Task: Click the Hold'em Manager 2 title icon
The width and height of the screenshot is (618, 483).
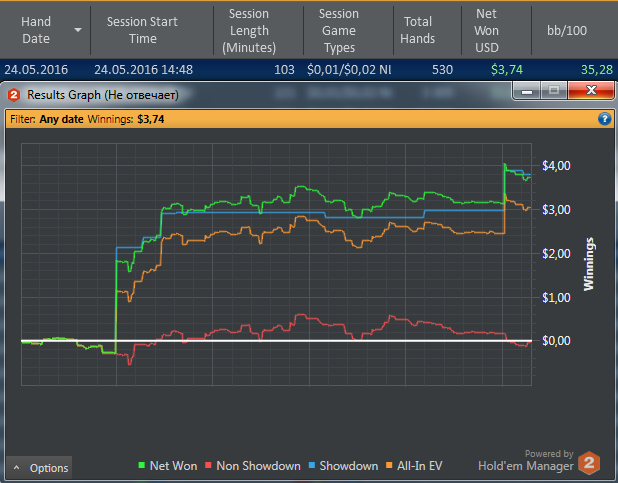Action: tap(14, 95)
